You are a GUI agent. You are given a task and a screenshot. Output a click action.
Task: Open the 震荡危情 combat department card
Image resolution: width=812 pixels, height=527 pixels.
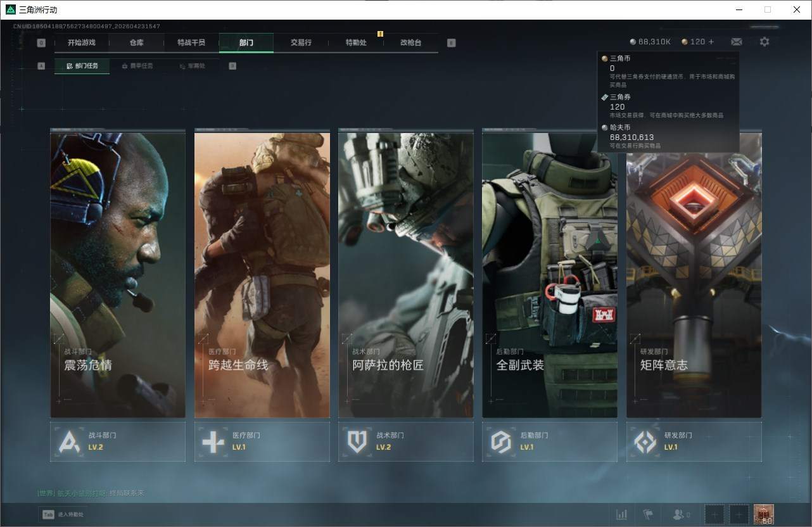coord(118,275)
